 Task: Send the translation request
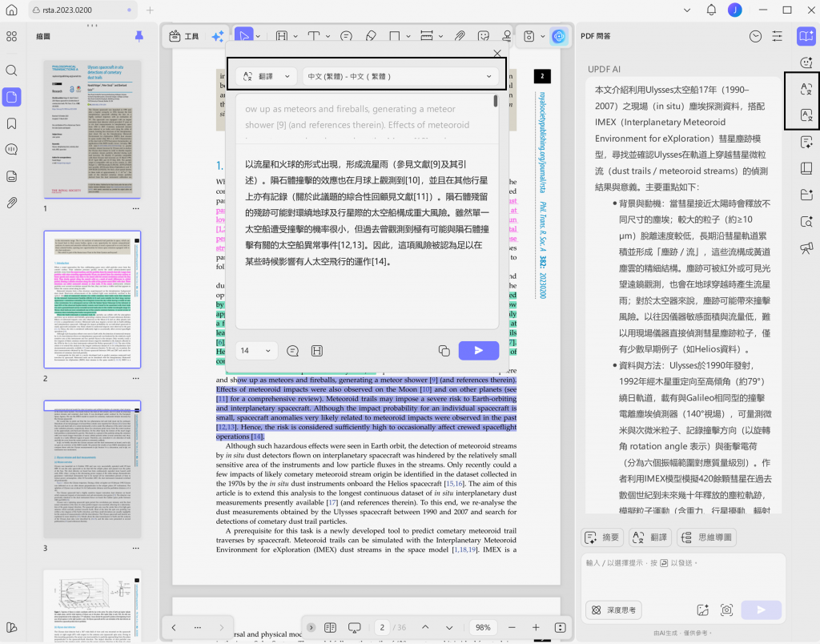(x=479, y=351)
